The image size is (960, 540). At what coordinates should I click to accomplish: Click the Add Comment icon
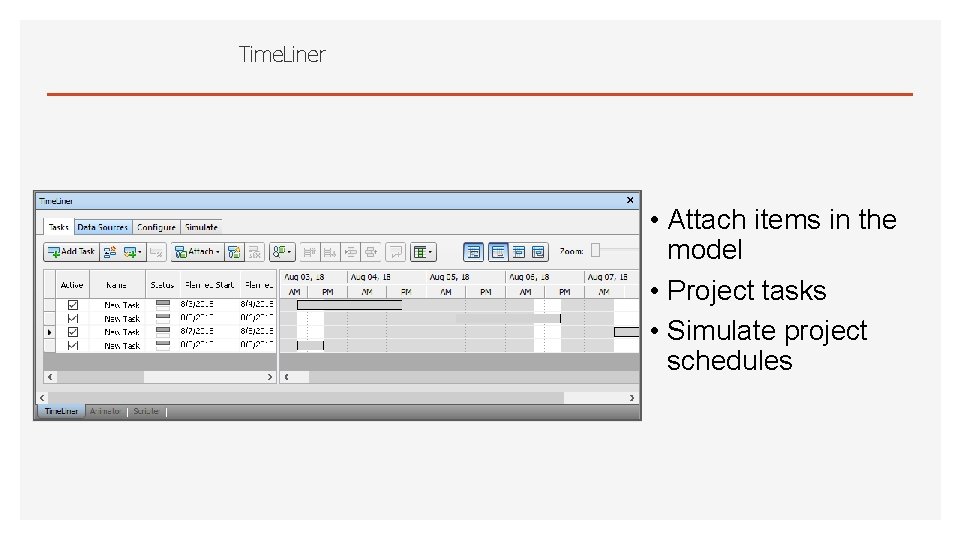click(396, 252)
